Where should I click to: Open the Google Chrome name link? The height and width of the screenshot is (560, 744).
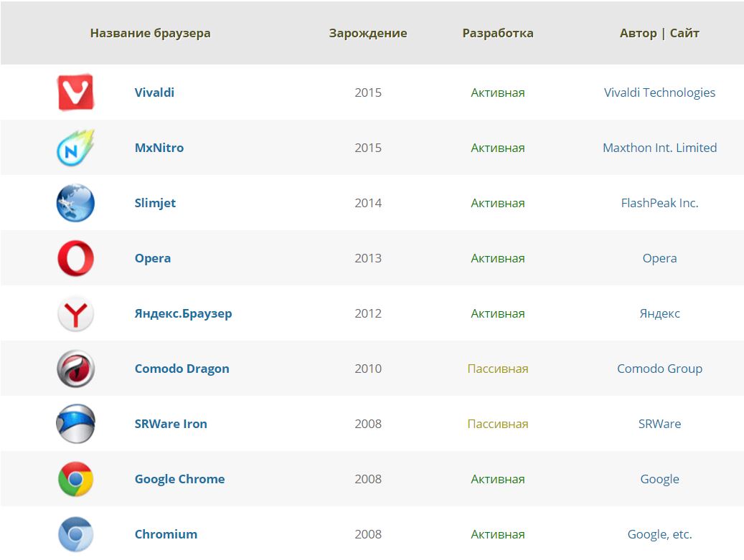(x=179, y=480)
